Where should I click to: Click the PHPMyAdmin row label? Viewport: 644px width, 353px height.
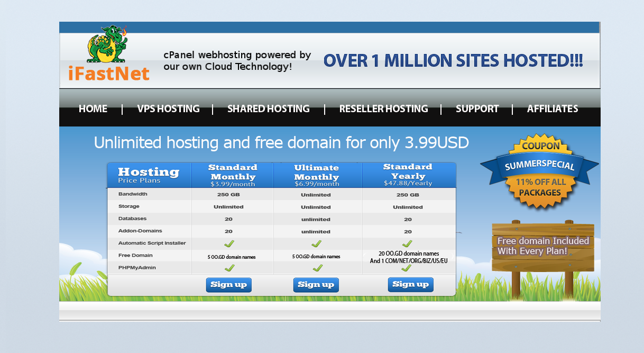(137, 267)
